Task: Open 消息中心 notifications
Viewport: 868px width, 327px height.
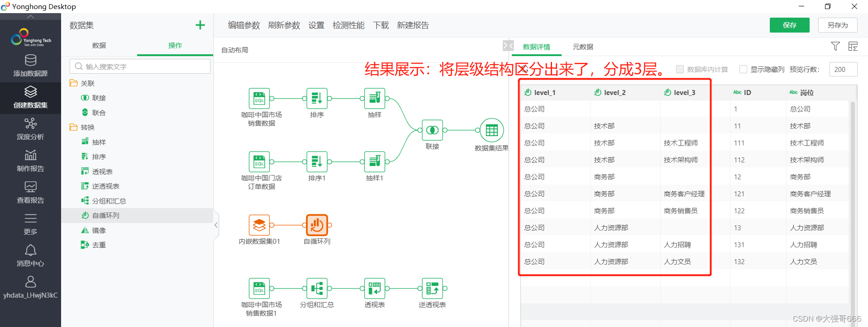Action: pyautogui.click(x=30, y=256)
